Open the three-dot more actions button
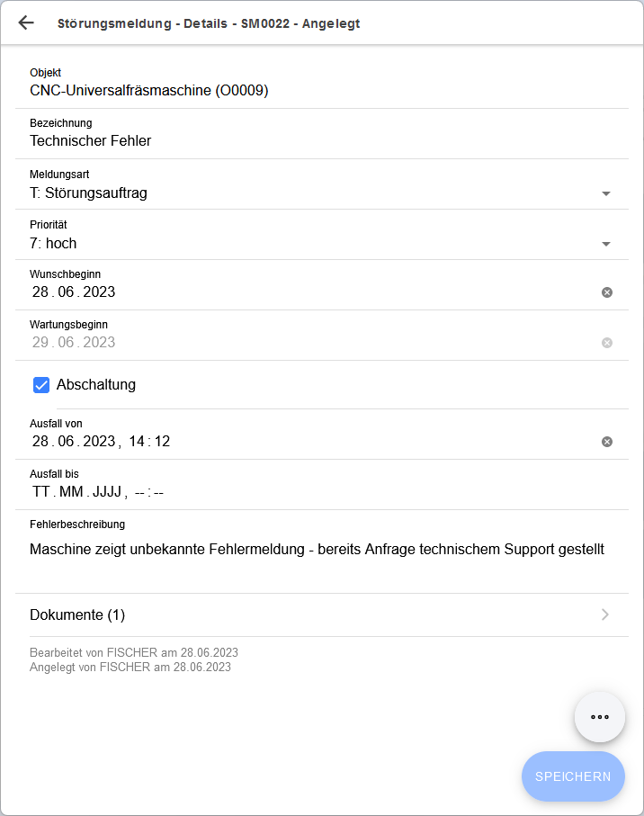Image resolution: width=644 pixels, height=816 pixels. click(x=600, y=717)
